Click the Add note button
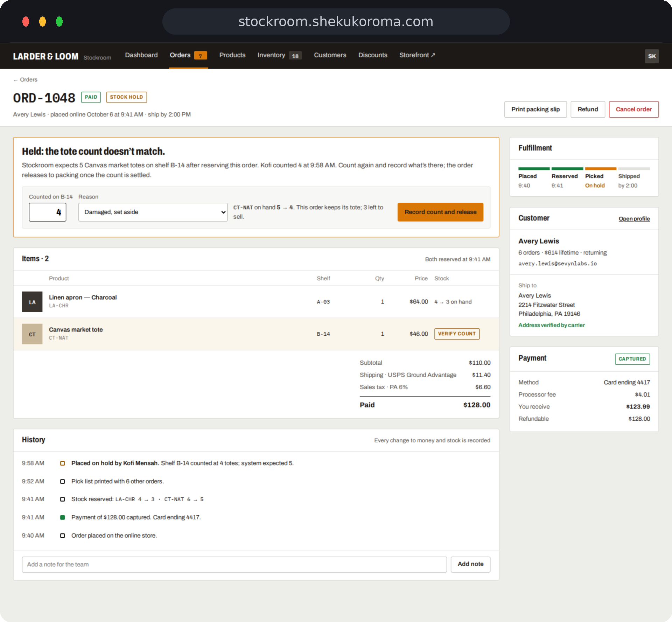 [x=470, y=564]
